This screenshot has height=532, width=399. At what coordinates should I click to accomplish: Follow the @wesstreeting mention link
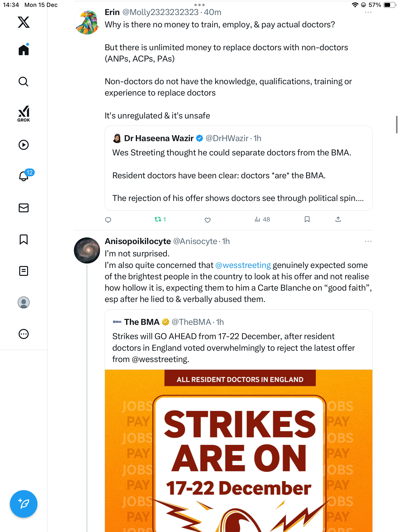[x=243, y=265]
